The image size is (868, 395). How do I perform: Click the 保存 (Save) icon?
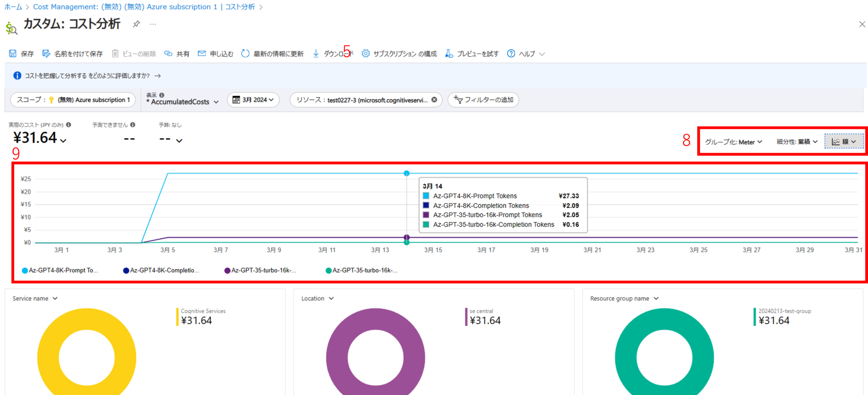click(x=13, y=53)
